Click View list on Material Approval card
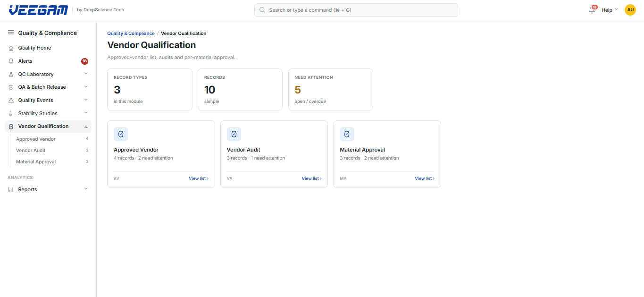This screenshot has width=644, height=297. pyautogui.click(x=425, y=178)
